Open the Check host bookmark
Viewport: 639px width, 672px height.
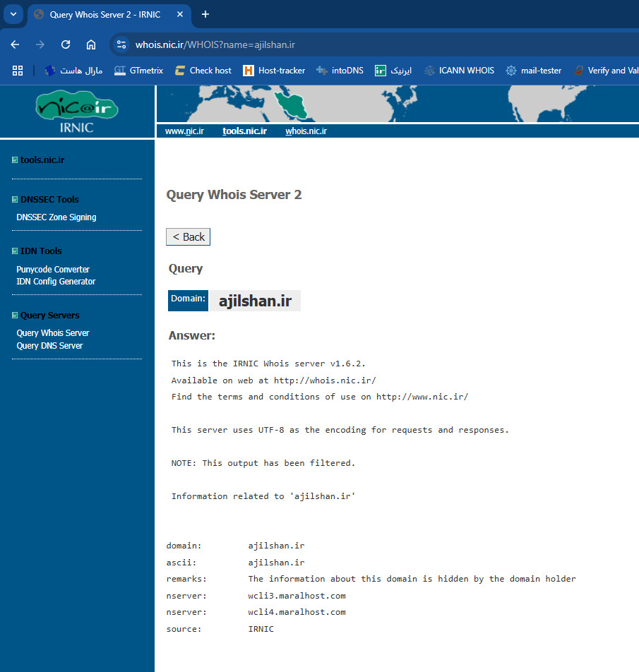203,71
